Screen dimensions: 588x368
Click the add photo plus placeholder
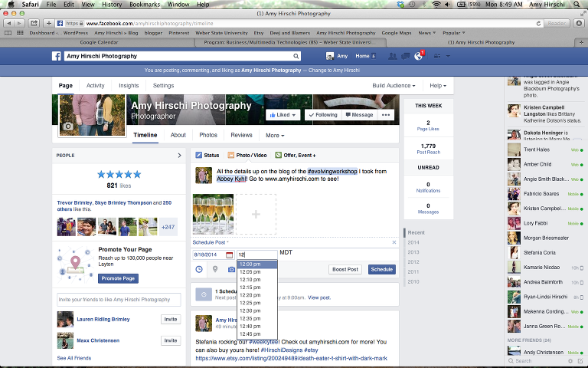pyautogui.click(x=256, y=215)
